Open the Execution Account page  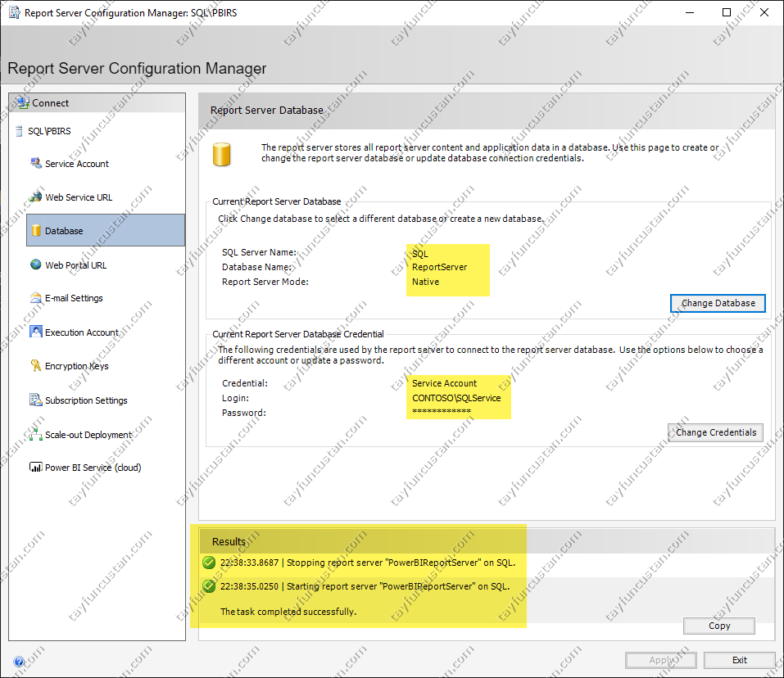tap(81, 332)
